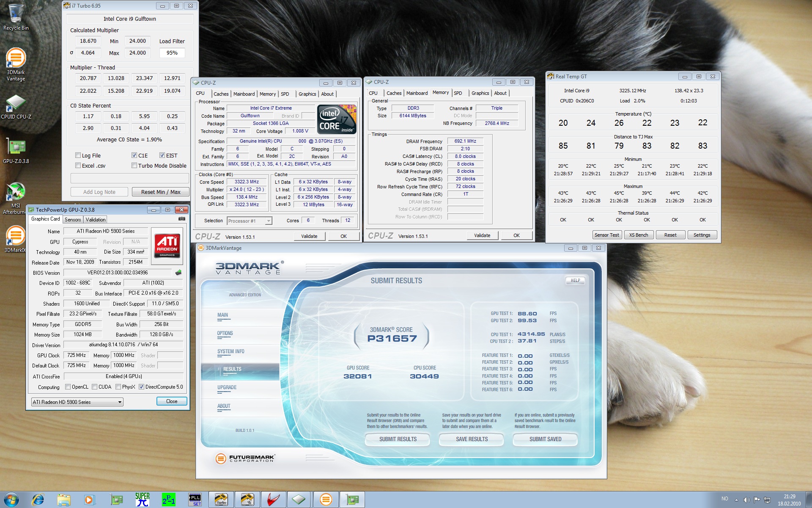Viewport: 812px width, 508px height.
Task: Click Close button in GPU-Z
Action: (172, 401)
